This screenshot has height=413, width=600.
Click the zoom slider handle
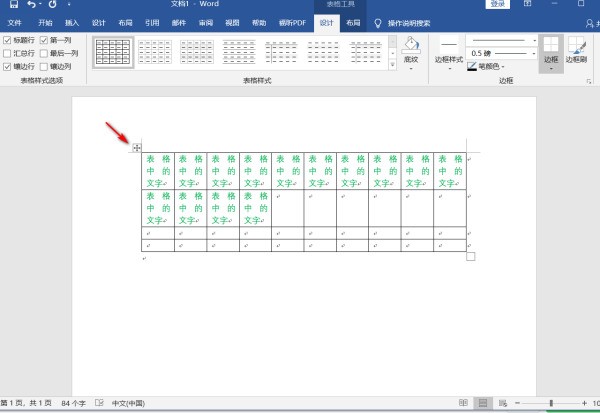point(551,403)
